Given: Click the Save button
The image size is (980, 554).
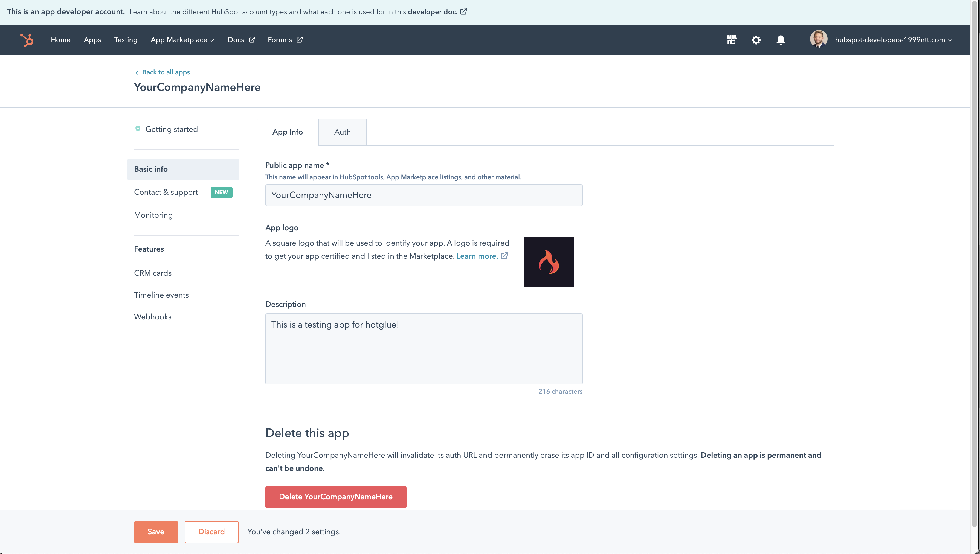Looking at the screenshot, I should click(x=156, y=532).
